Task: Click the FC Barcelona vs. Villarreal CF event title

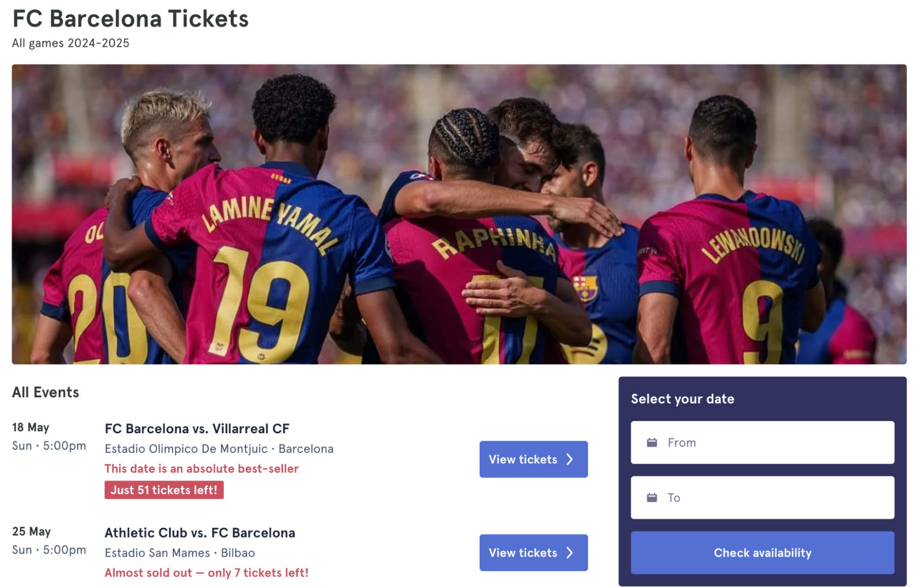Action: (x=197, y=428)
